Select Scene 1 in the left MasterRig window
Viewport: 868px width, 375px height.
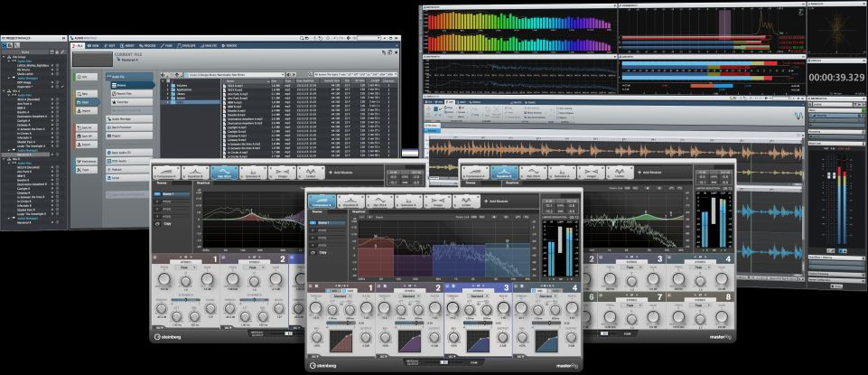[x=172, y=194]
